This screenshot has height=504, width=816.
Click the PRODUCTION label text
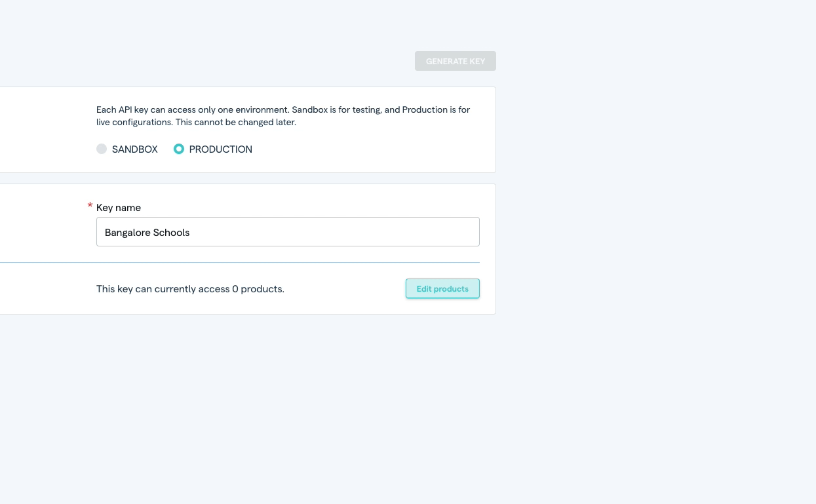pos(220,149)
